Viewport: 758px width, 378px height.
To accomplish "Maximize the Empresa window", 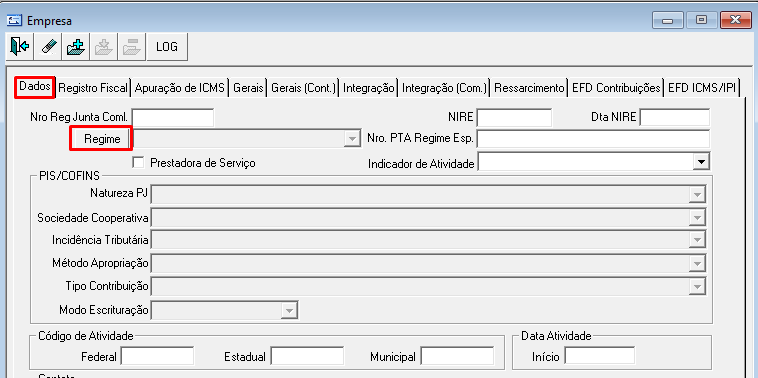I will (701, 20).
